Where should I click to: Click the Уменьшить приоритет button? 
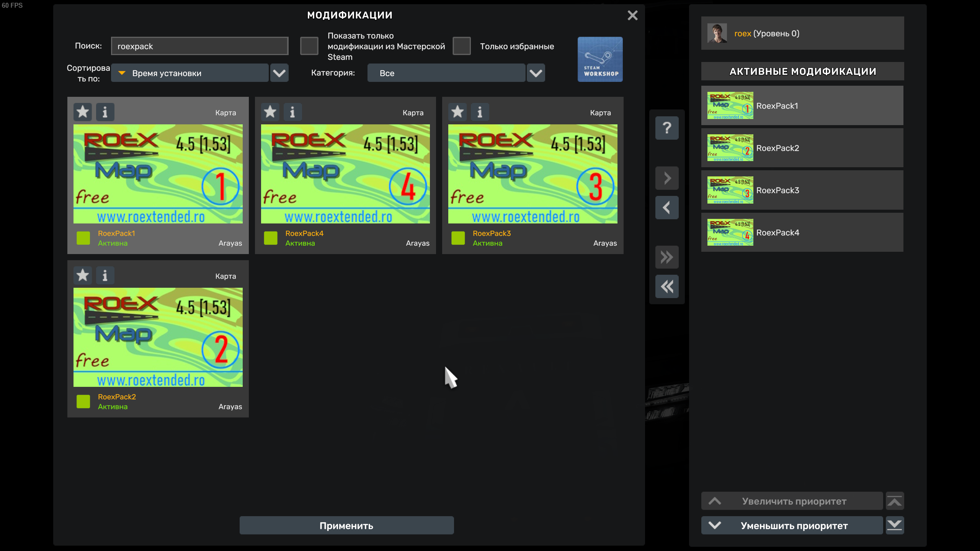[x=792, y=525]
